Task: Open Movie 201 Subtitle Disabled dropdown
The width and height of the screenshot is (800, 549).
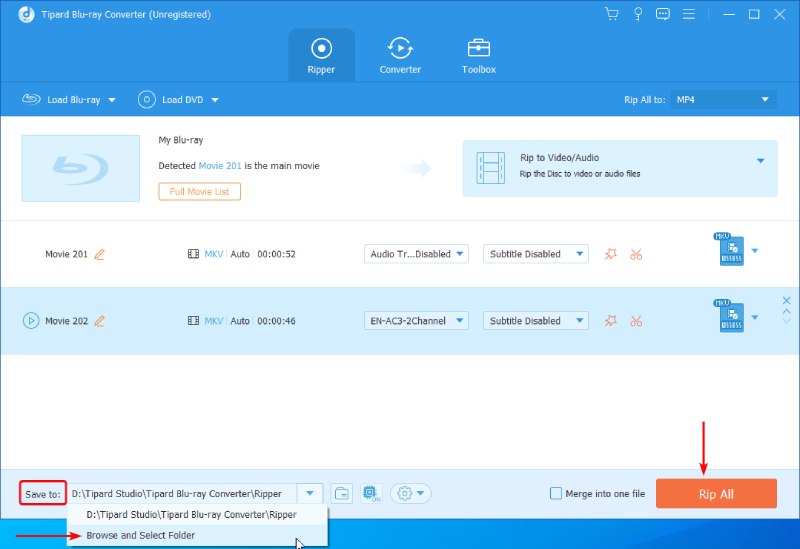Action: point(536,254)
